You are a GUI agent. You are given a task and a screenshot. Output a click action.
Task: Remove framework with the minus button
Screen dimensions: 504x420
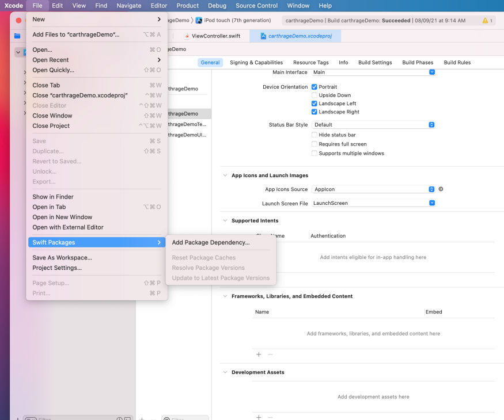coord(270,354)
